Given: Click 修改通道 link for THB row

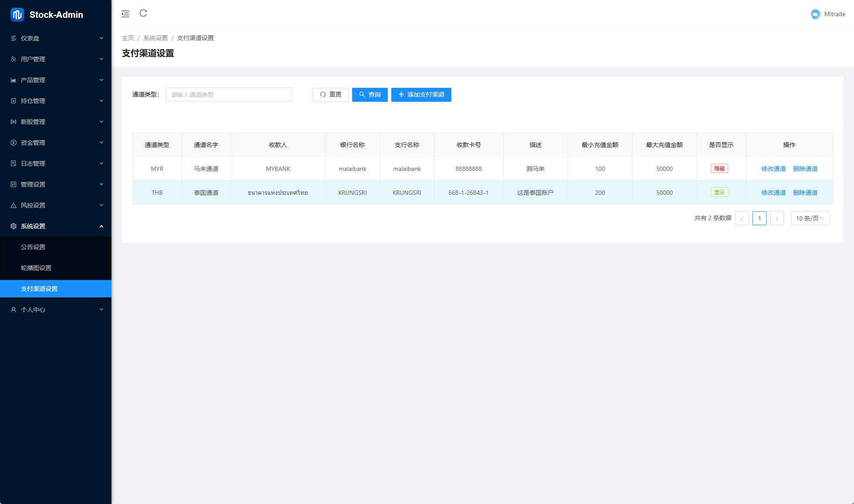Looking at the screenshot, I should pos(773,193).
